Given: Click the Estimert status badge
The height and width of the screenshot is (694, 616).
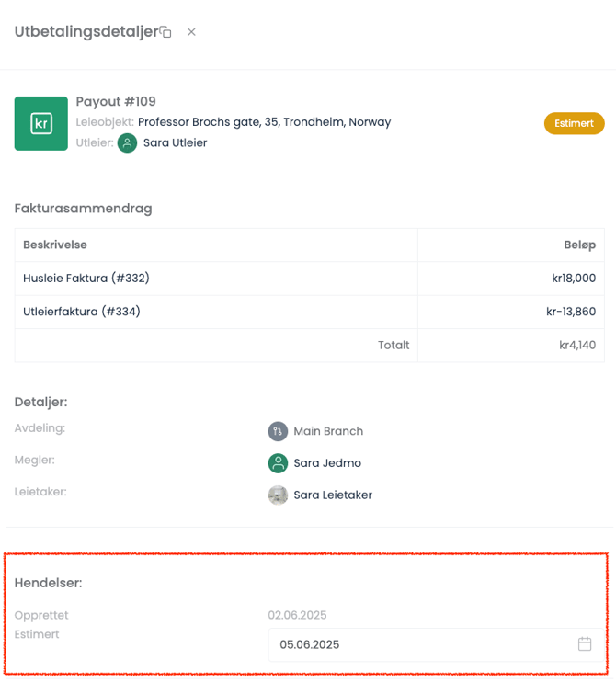Looking at the screenshot, I should [x=574, y=123].
